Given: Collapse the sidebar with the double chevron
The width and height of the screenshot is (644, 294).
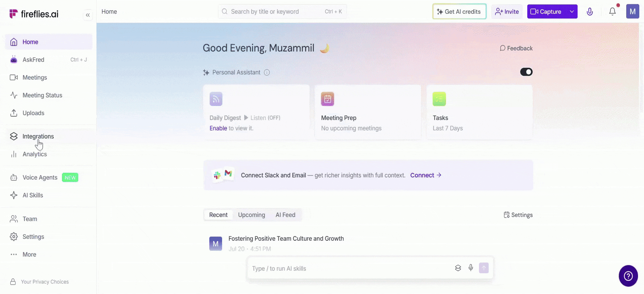Looking at the screenshot, I should [x=88, y=15].
